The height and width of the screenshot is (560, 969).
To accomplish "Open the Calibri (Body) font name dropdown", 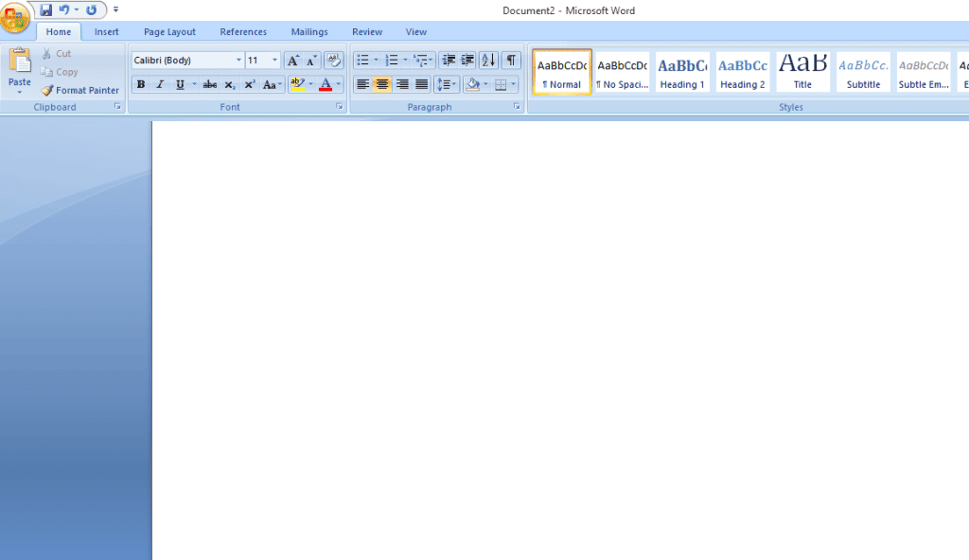I will [x=238, y=60].
